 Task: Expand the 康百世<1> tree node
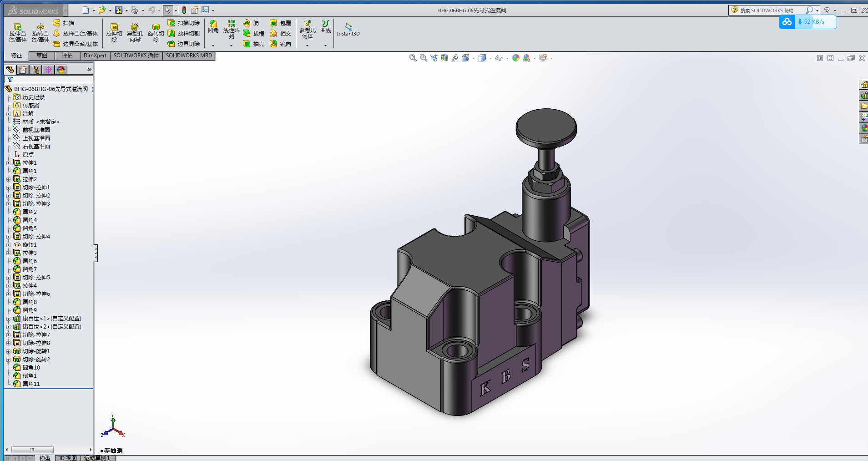tap(8, 319)
